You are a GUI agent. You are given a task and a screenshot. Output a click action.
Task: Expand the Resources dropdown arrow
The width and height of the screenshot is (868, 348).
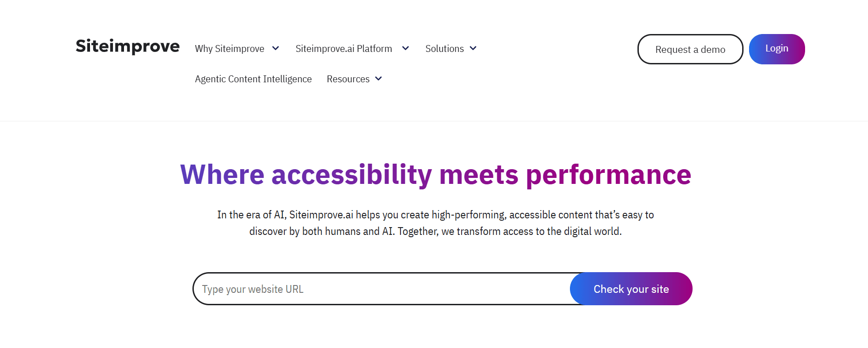[378, 79]
